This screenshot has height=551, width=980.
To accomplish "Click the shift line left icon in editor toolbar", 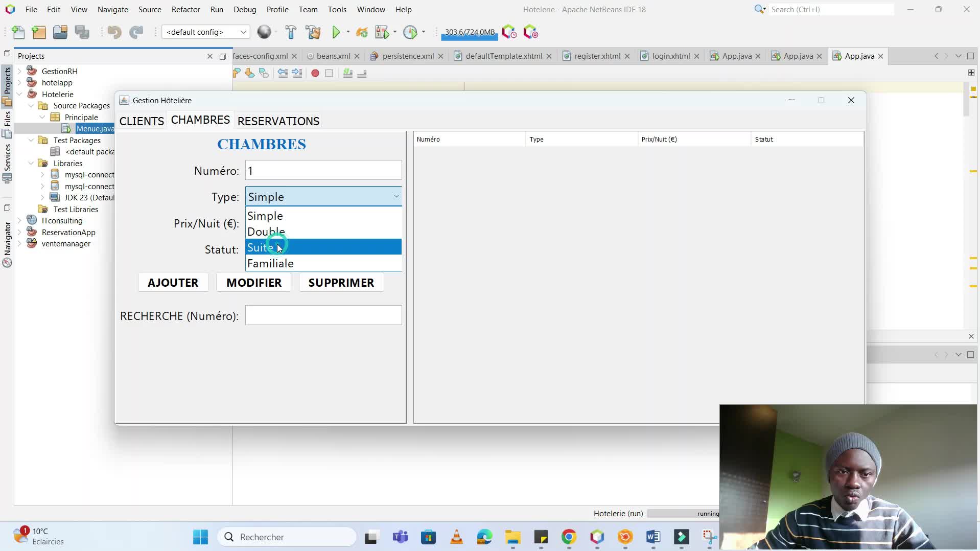I will 283,73.
